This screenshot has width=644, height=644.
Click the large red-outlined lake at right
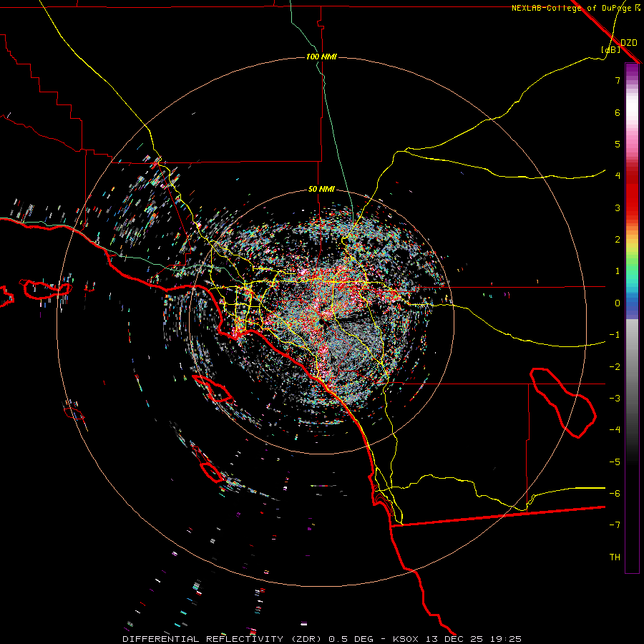(x=562, y=403)
